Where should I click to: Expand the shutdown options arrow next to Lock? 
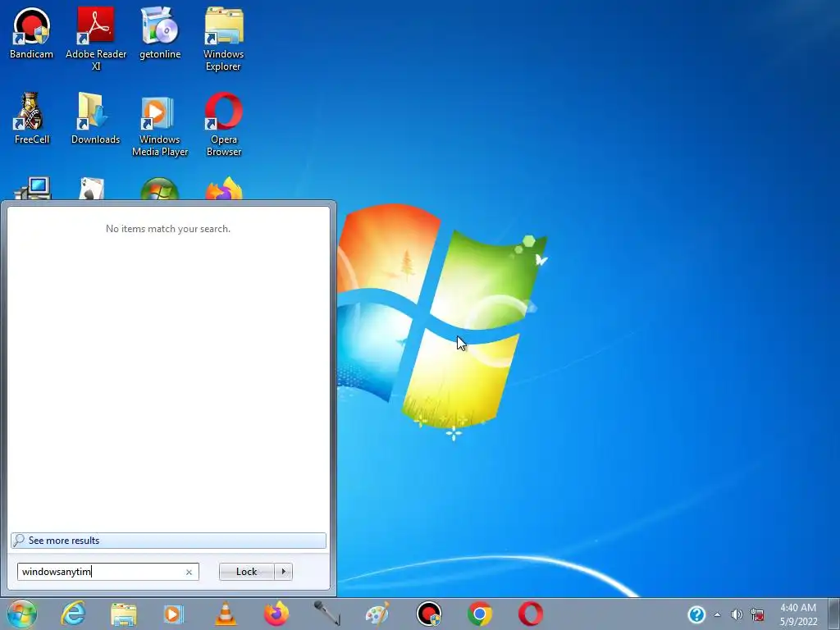(283, 572)
